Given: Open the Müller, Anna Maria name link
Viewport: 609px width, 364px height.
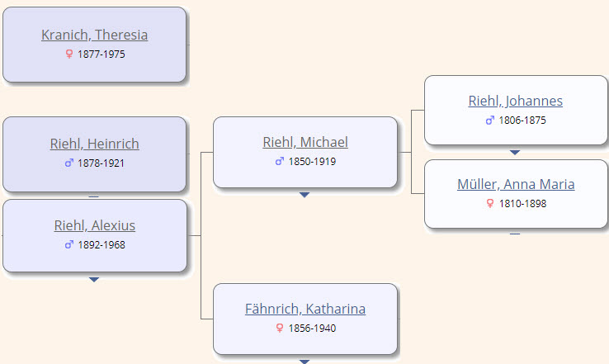Looking at the screenshot, I should pyautogui.click(x=516, y=184).
